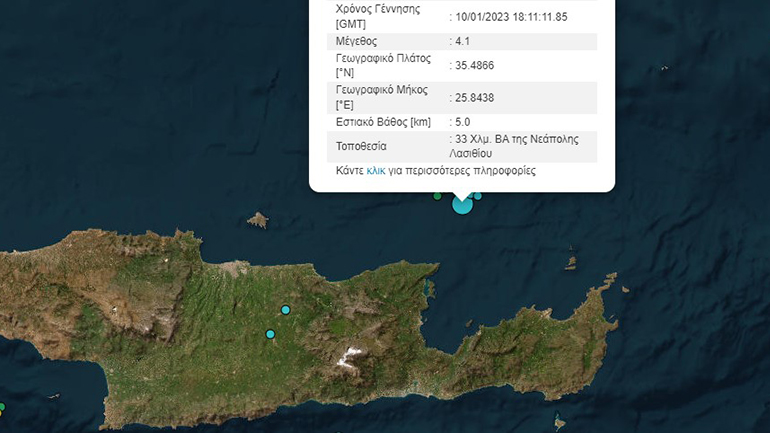Click the 'Γεωγραφικό Πλάτος [°N]' label
The image size is (770, 433).
pyautogui.click(x=384, y=66)
